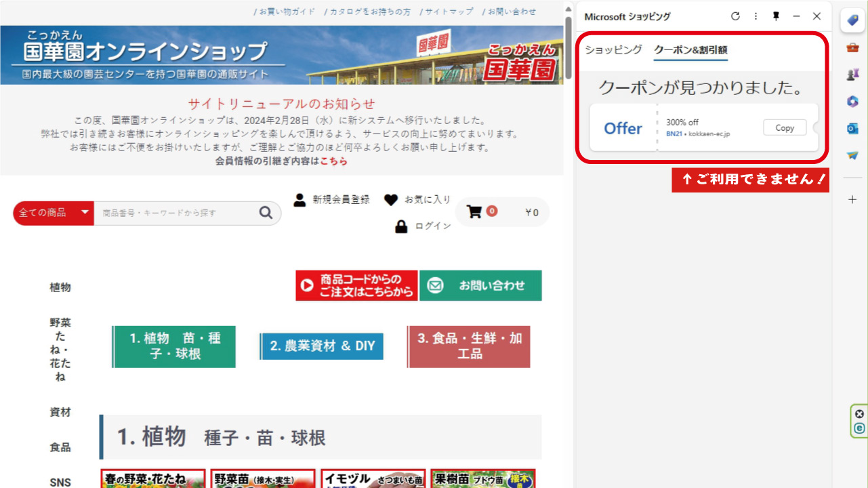
Task: Click サイトリニューアルのお知らせ heading
Action: 281,104
